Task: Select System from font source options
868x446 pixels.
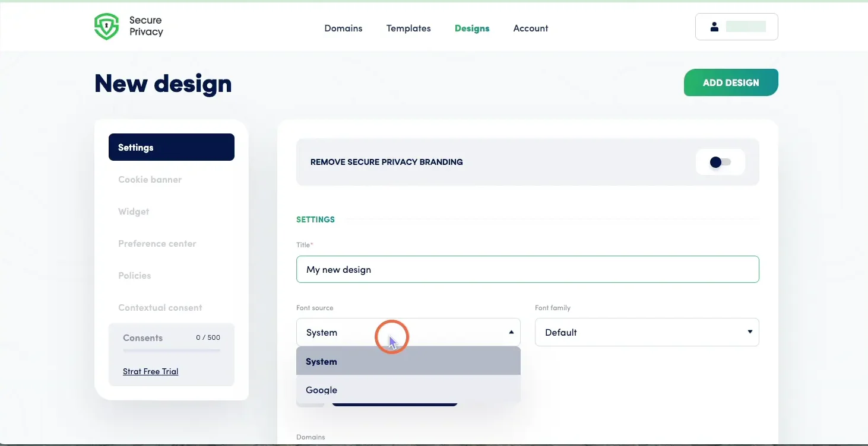Action: (x=321, y=361)
